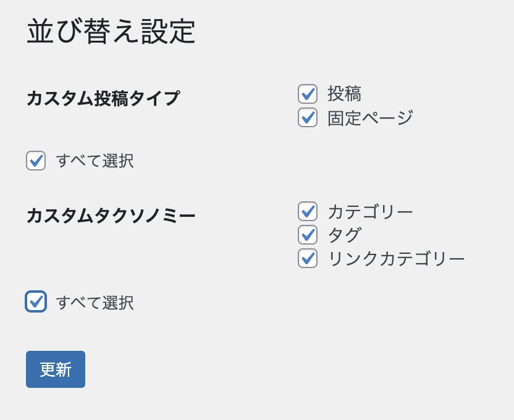Click すべて選択 label text below カスタムタクソノミー
This screenshot has width=514, height=420.
[95, 303]
